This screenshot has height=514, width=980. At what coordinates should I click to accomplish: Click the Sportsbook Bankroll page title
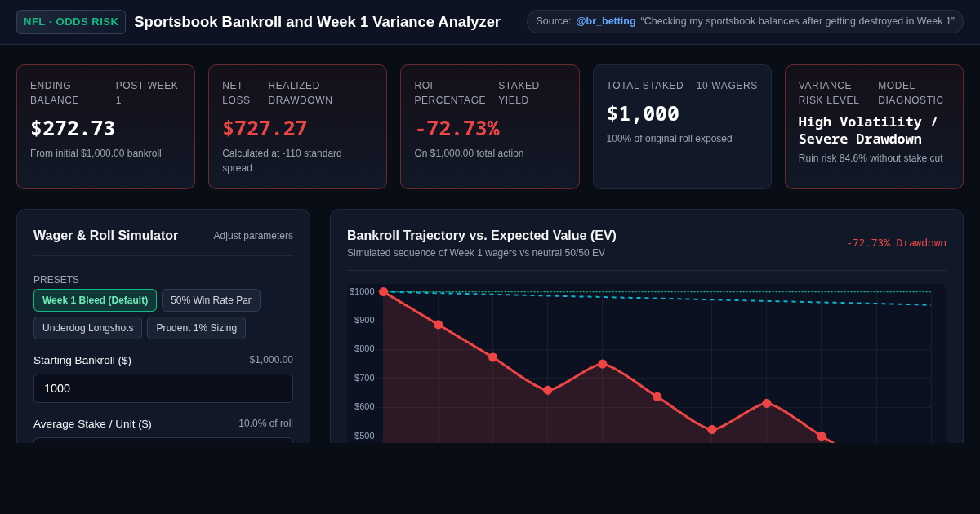tap(317, 22)
